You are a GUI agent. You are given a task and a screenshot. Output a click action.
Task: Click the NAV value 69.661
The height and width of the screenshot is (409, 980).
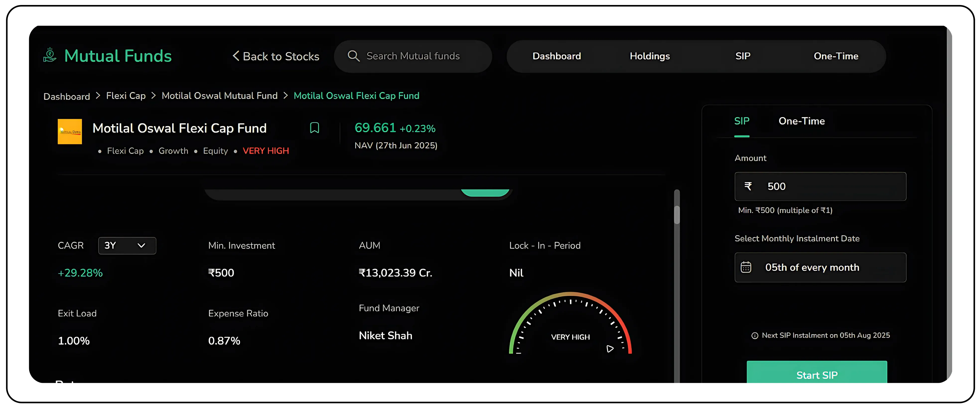coord(375,128)
